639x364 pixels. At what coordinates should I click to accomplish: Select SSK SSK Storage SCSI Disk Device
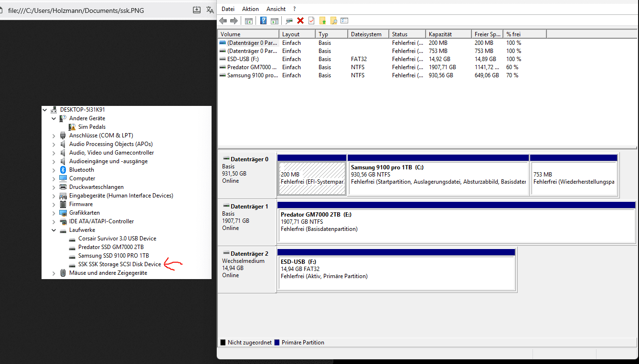coord(119,264)
